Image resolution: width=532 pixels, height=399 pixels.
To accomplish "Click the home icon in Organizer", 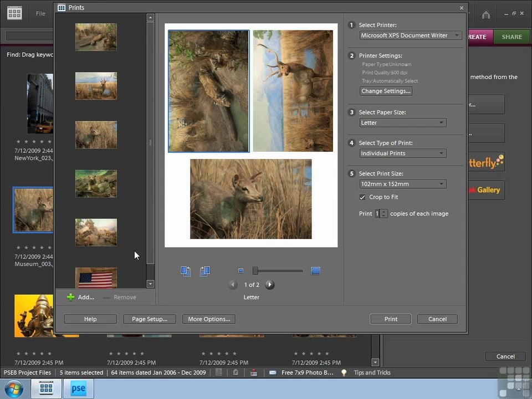I will pyautogui.click(x=486, y=14).
